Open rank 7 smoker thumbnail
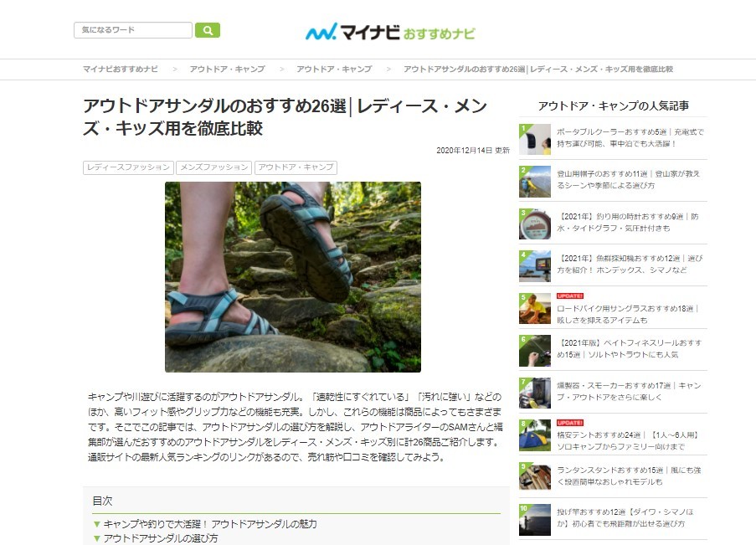Screen dimensions: 756x545 click(535, 393)
